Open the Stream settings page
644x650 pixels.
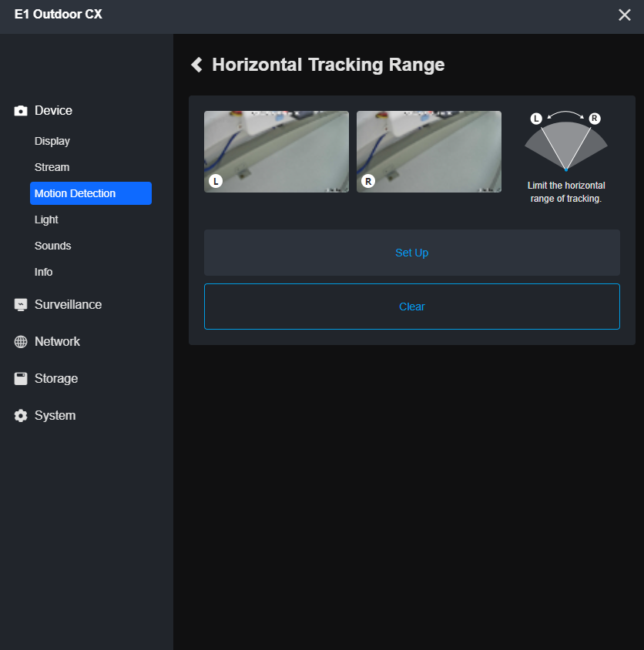pos(52,167)
